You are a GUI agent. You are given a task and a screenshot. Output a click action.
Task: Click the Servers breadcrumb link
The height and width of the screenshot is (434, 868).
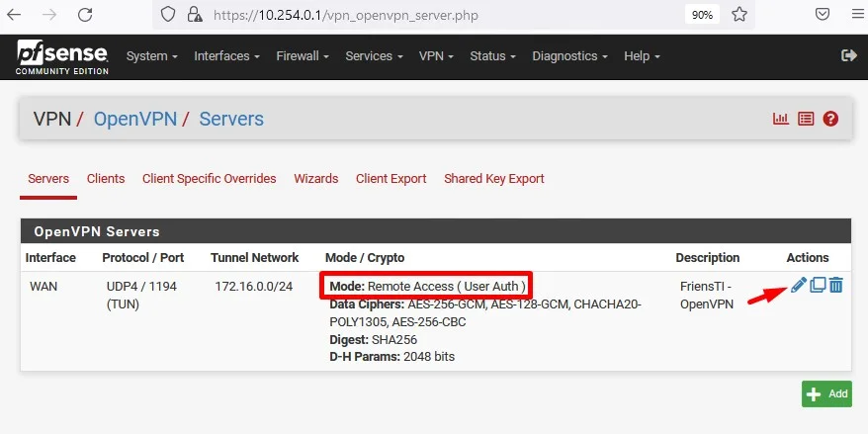231,119
